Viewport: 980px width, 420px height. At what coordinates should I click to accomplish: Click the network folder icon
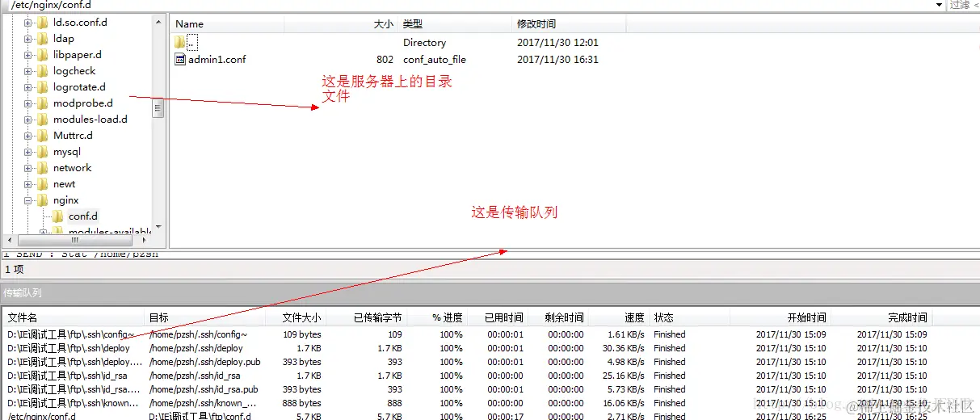tap(43, 168)
